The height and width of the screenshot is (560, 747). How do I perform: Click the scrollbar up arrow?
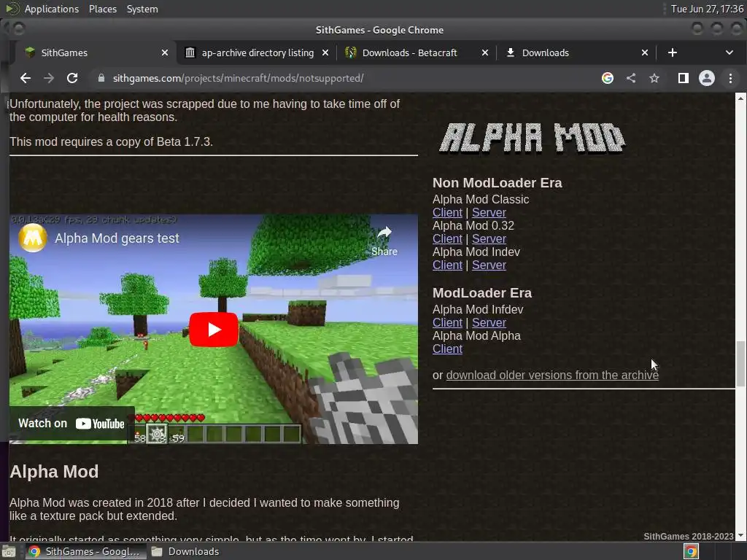click(740, 98)
